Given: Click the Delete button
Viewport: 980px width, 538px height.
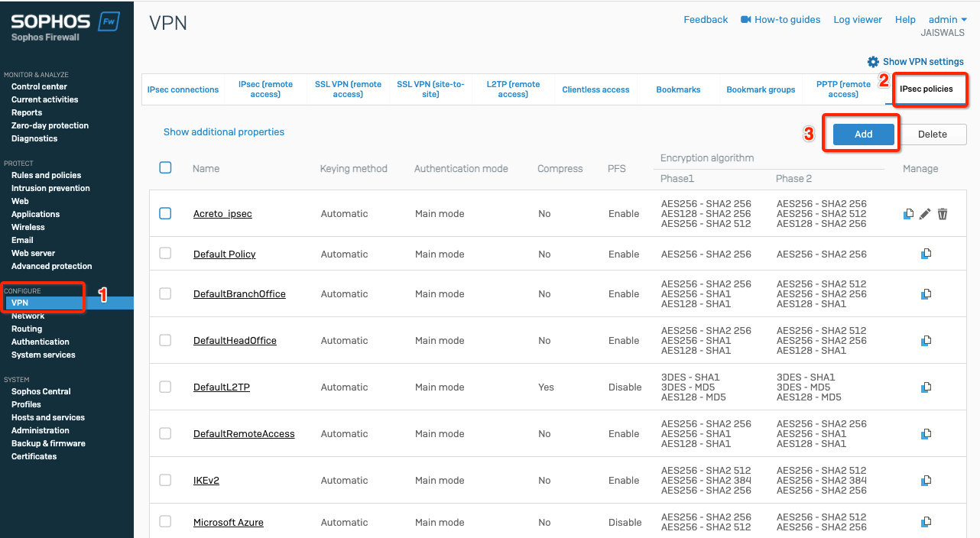Looking at the screenshot, I should (x=932, y=134).
